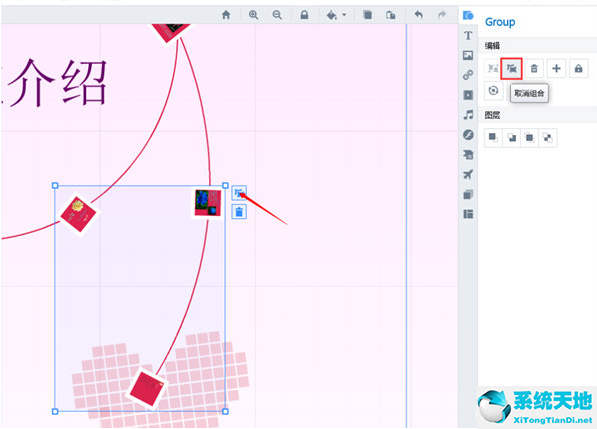The width and height of the screenshot is (597, 429).
Task: Open the image insert sidebar icon
Action: [x=468, y=55]
